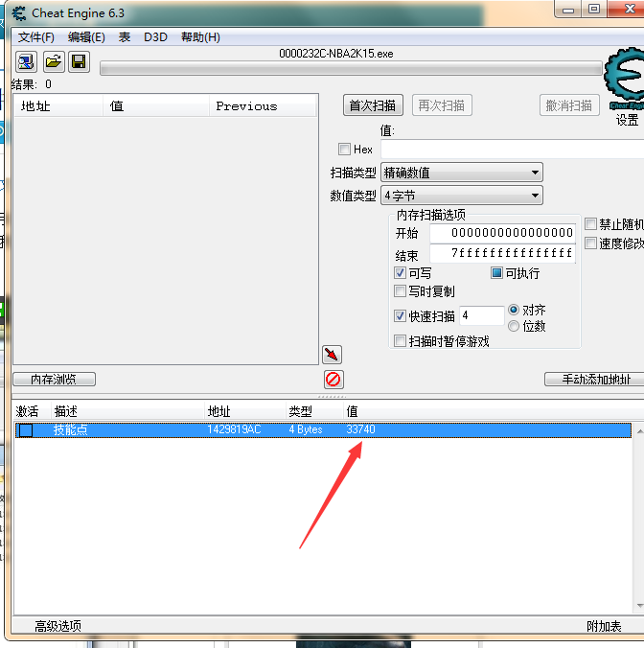Open the 编辑(E) menu
644x648 pixels.
point(86,37)
